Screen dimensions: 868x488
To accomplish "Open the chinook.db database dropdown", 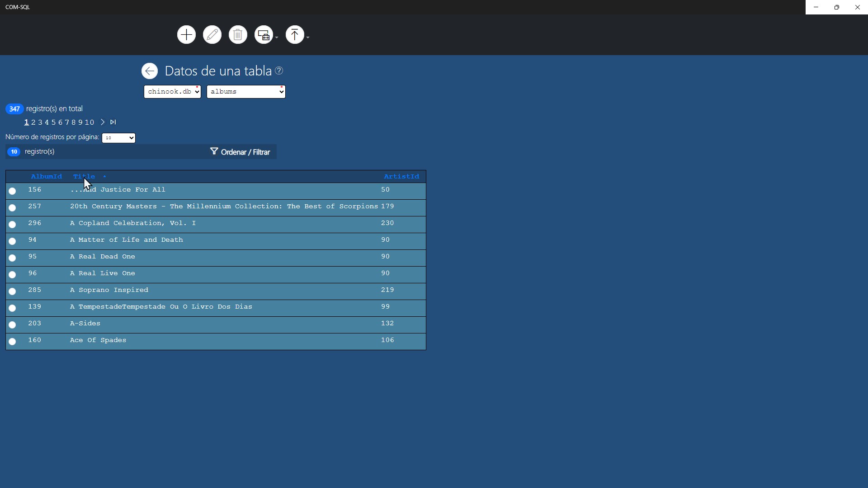I will tap(172, 92).
